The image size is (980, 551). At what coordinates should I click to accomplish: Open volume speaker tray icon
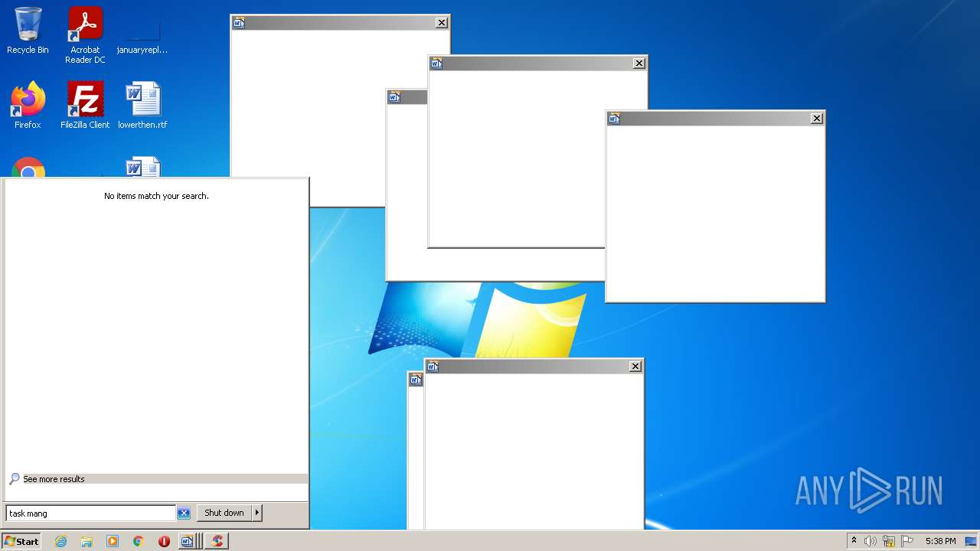(x=871, y=541)
